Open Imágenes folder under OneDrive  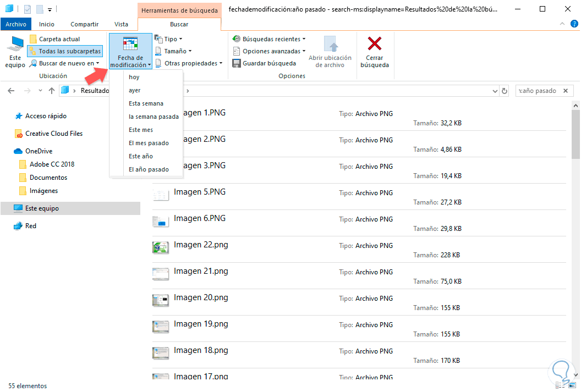click(39, 191)
